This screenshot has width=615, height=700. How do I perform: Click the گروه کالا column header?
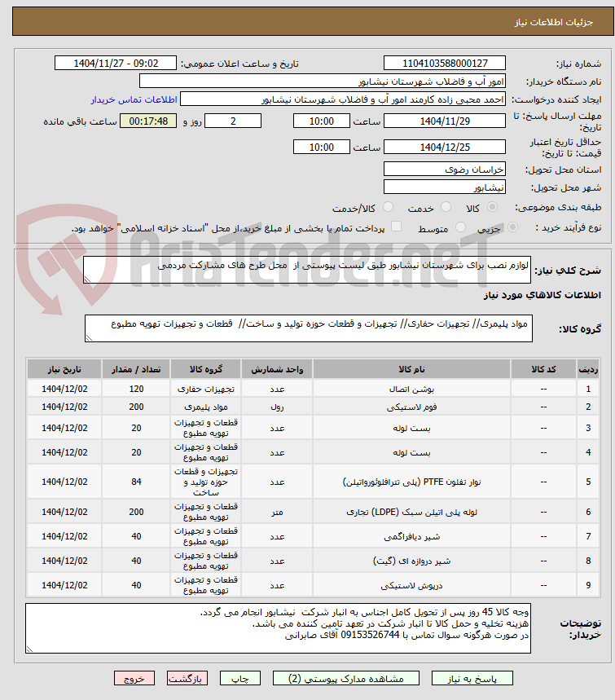[x=206, y=369]
